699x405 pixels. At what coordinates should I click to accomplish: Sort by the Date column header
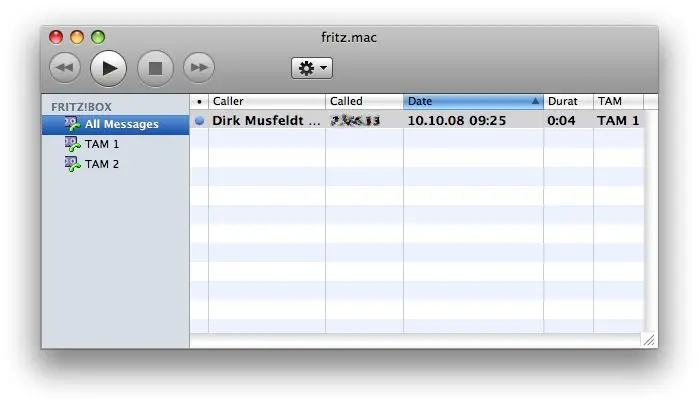pos(473,101)
